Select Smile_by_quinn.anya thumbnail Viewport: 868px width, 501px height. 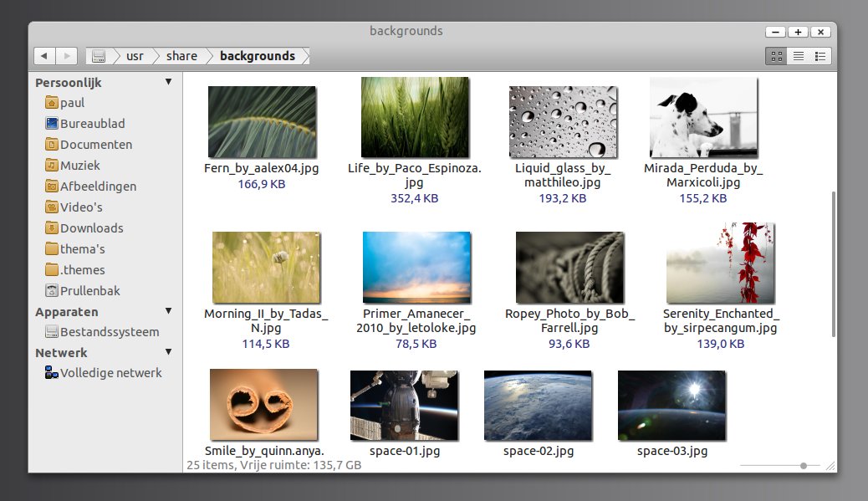pyautogui.click(x=264, y=405)
